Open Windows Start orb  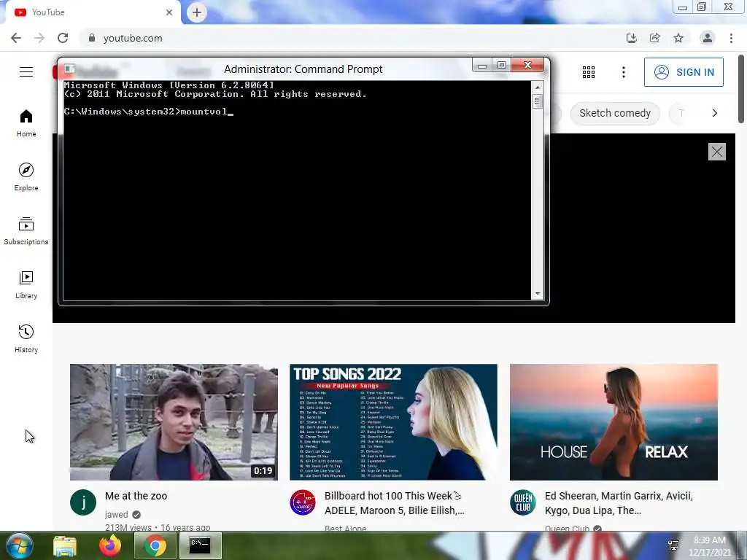pos(20,545)
